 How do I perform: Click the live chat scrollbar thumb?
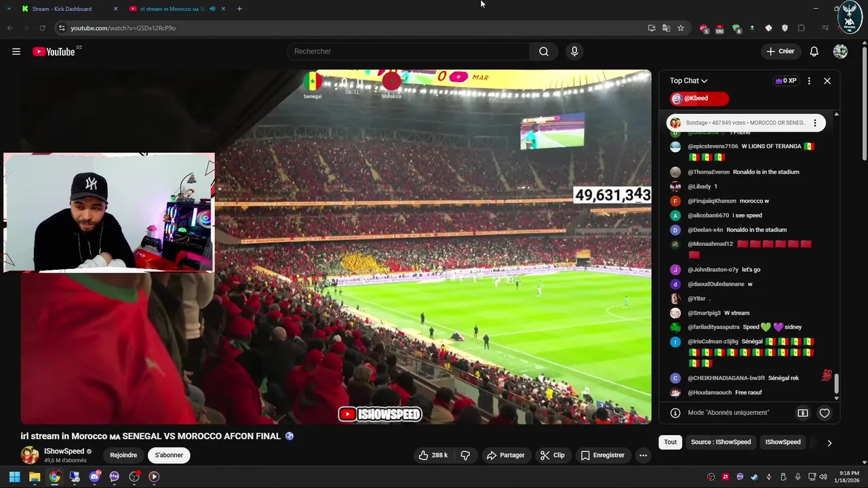tap(836, 383)
